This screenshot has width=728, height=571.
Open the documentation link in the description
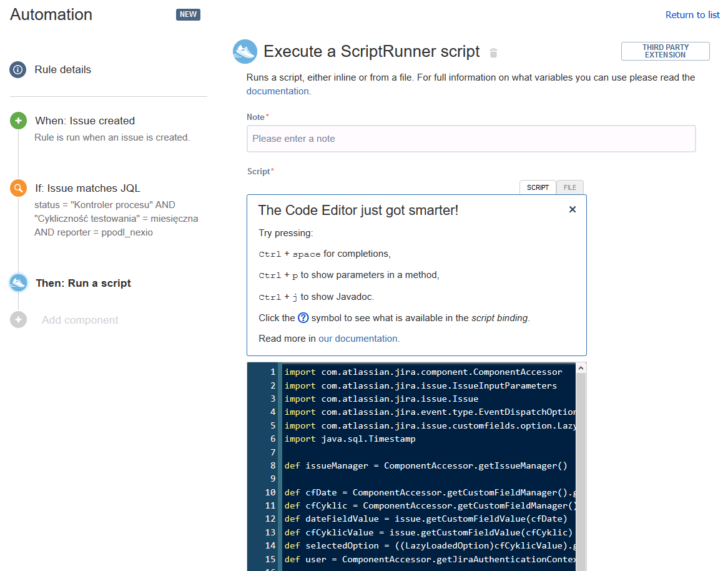[277, 91]
